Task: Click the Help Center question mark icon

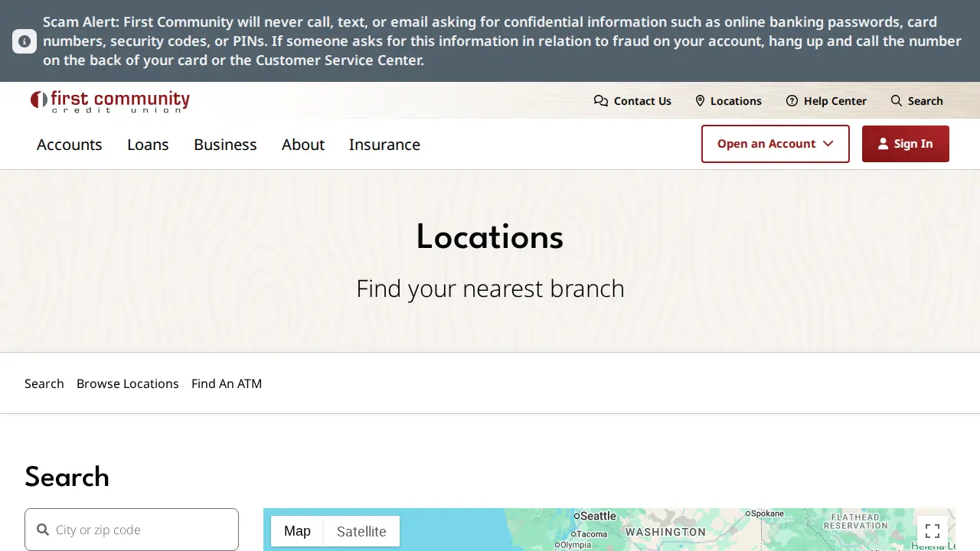Action: click(792, 101)
